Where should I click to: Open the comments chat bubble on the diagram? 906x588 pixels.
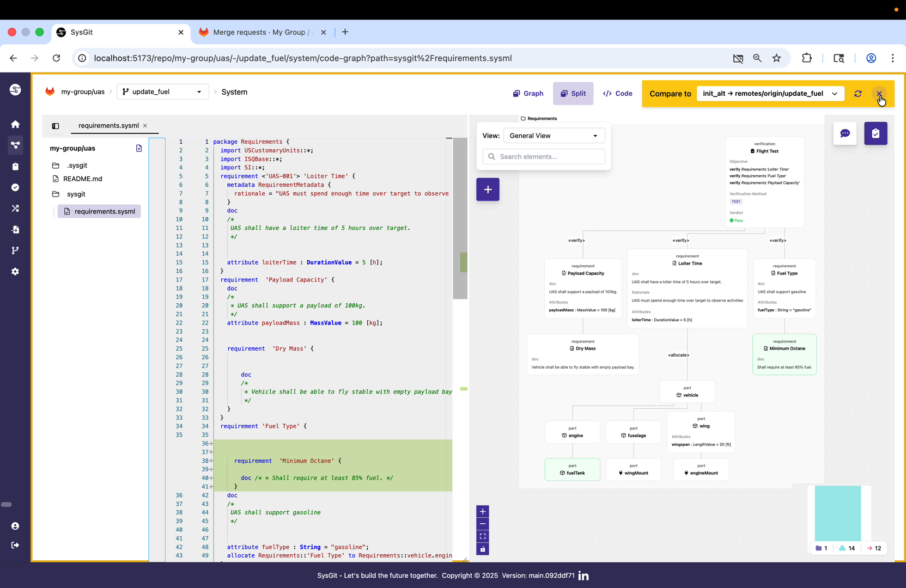845,133
